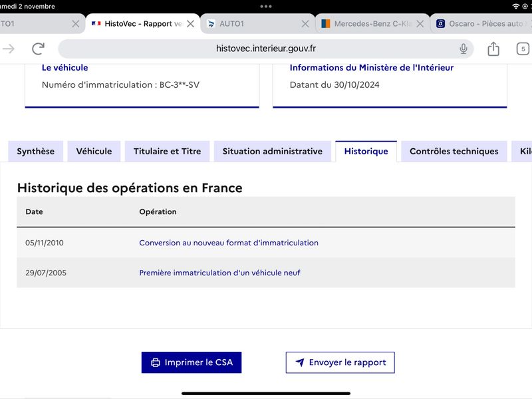Close the HistoVec tab
The width and height of the screenshot is (532, 399).
click(x=191, y=24)
